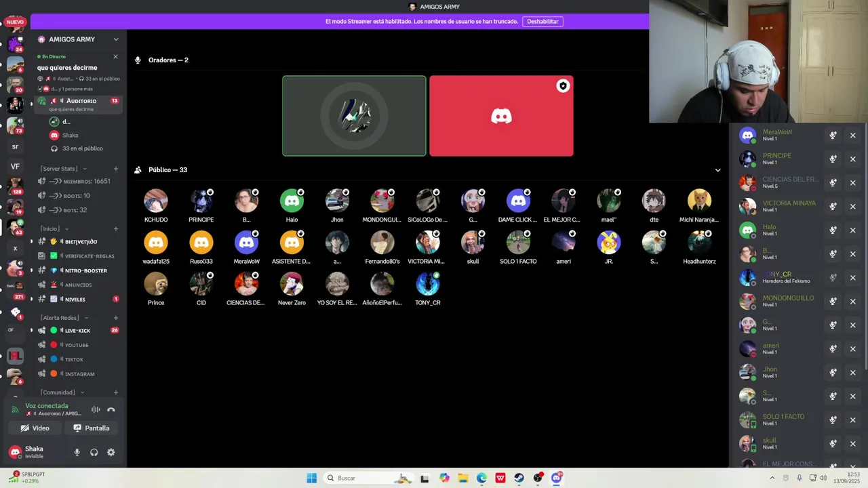Invite MONDONGUILLO to speak
Screen dimensions: 868x488
point(833,302)
